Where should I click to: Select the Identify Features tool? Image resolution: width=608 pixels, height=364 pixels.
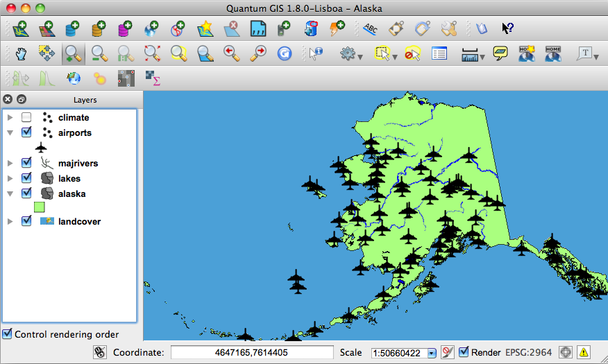[x=315, y=53]
